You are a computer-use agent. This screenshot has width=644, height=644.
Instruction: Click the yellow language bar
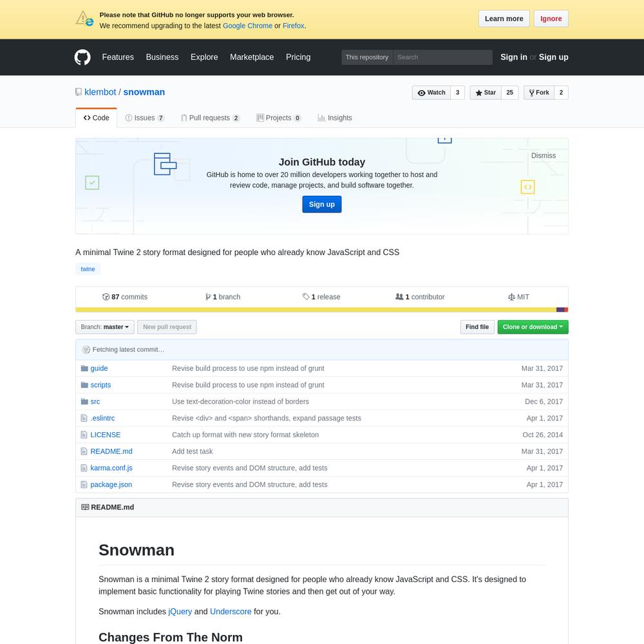316,310
